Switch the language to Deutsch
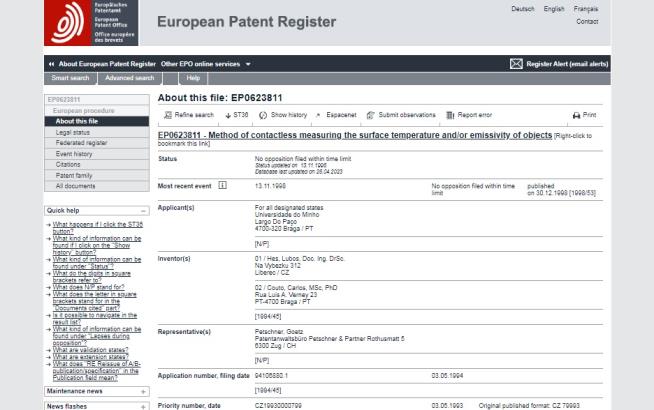Viewport: 654px width, 410px height. coord(522,9)
